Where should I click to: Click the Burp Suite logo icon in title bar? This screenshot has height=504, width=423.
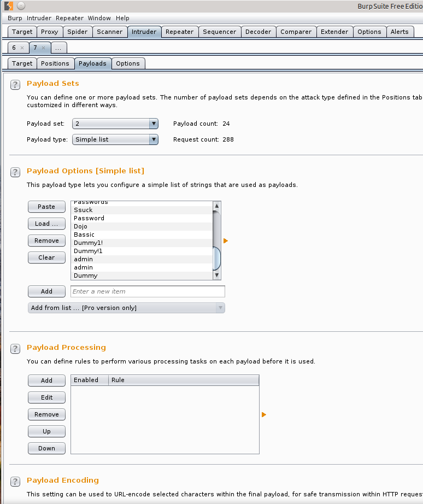click(9, 6)
